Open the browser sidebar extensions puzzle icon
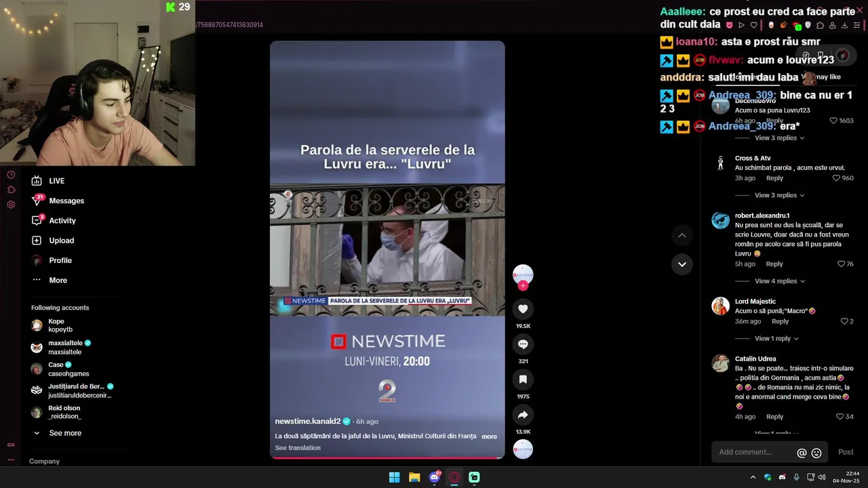The image size is (868, 488). coord(11,190)
